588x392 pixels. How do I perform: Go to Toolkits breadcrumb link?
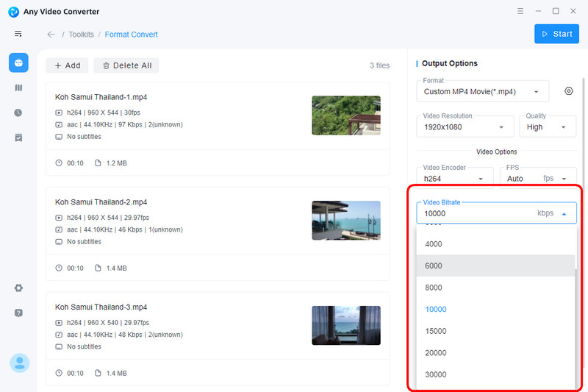(x=81, y=35)
